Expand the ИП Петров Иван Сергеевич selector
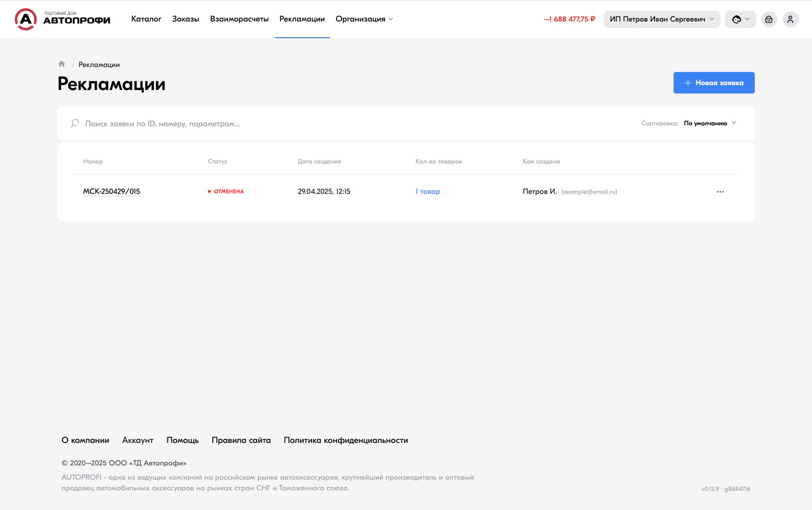 point(661,19)
